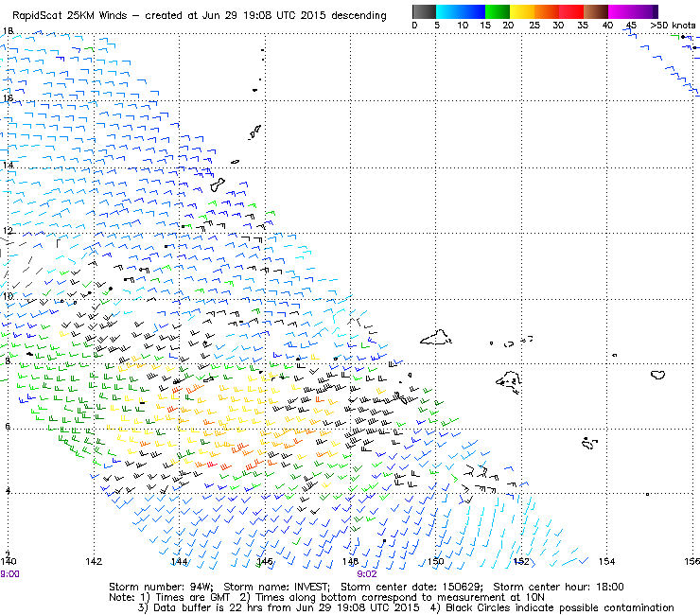Click the longitude label '156' on bottom axis
The image size is (700, 615).
click(692, 561)
